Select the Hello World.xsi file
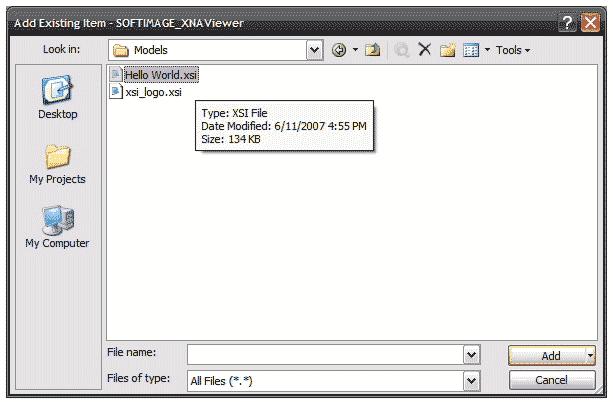 click(160, 74)
